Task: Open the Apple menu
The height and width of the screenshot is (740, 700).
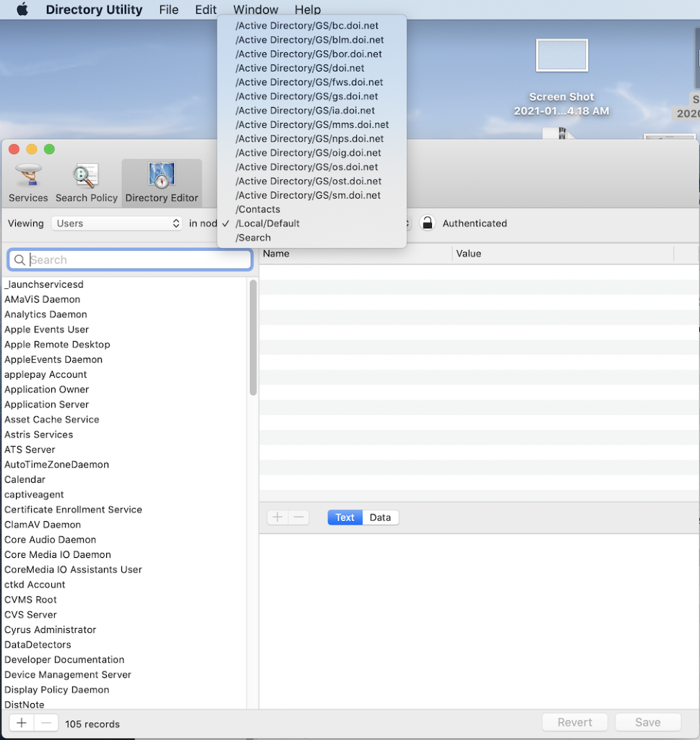Action: (x=22, y=9)
